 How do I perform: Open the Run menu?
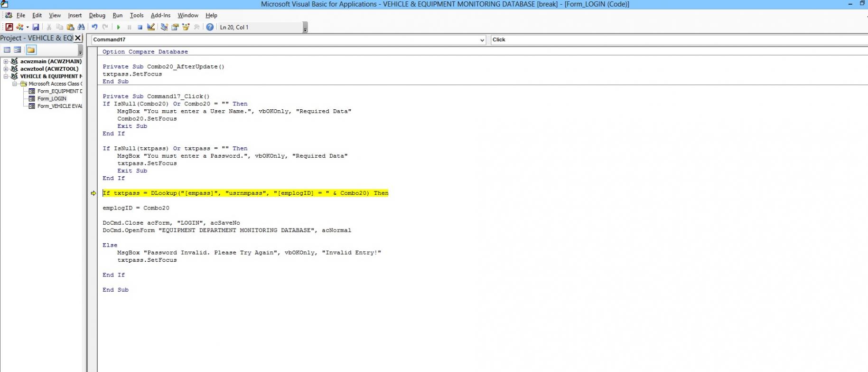point(118,15)
